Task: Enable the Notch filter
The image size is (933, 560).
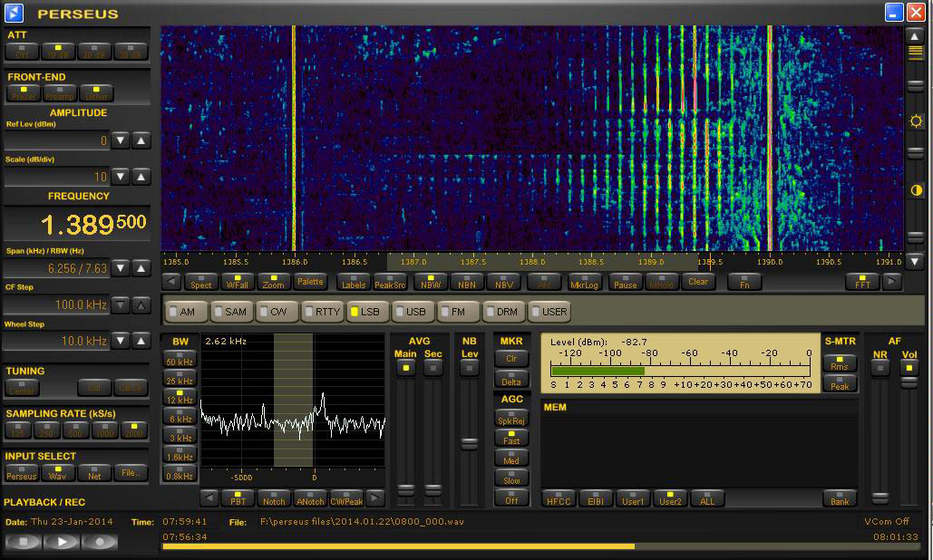Action: [x=274, y=498]
